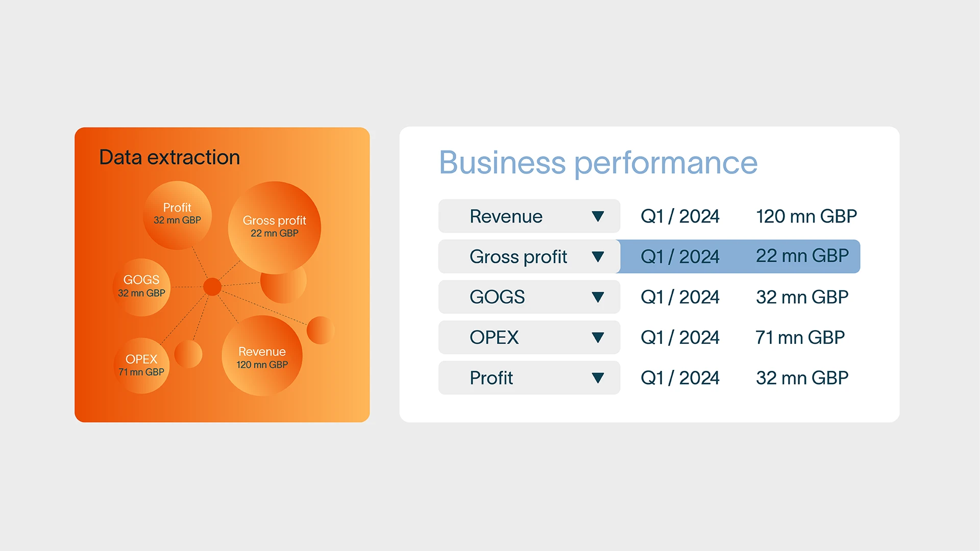Expand the Gross profit dropdown arrow
This screenshot has width=980, height=551.
click(598, 257)
